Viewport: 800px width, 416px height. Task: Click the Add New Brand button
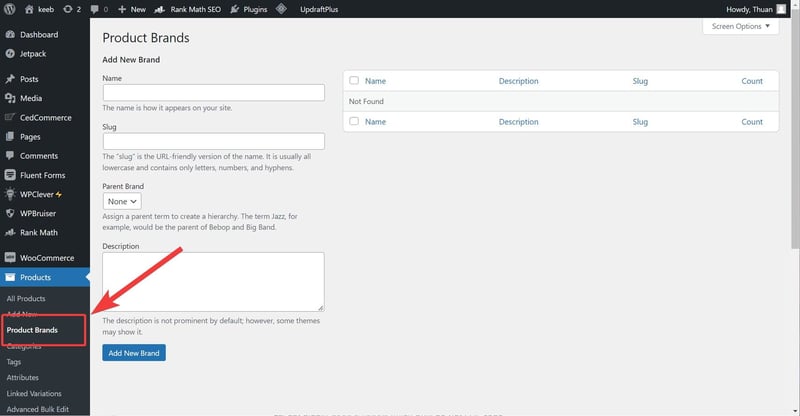tap(134, 353)
